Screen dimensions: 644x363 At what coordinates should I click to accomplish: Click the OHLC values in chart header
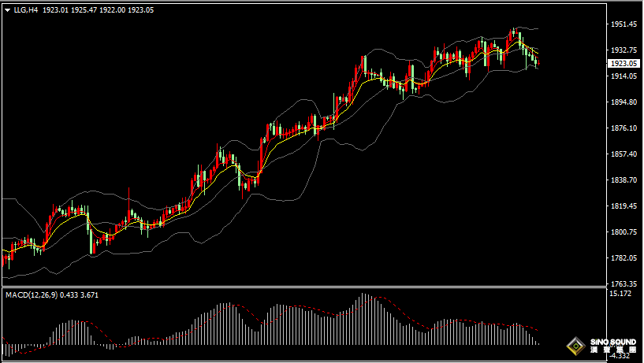tap(99, 8)
